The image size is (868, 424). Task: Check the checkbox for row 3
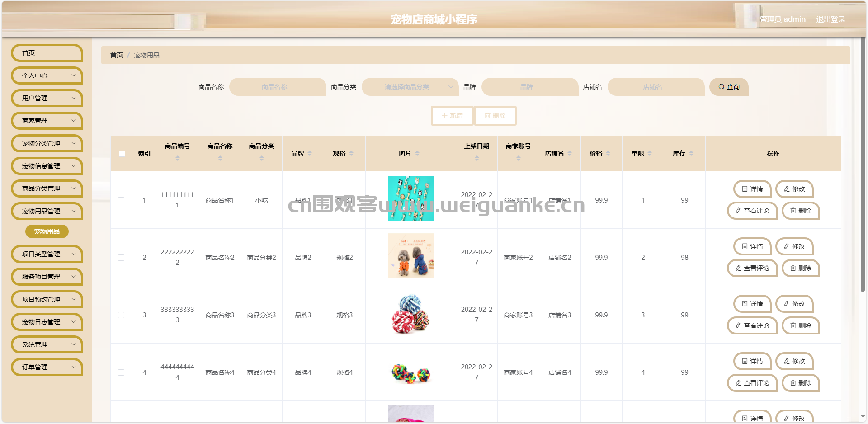(121, 315)
